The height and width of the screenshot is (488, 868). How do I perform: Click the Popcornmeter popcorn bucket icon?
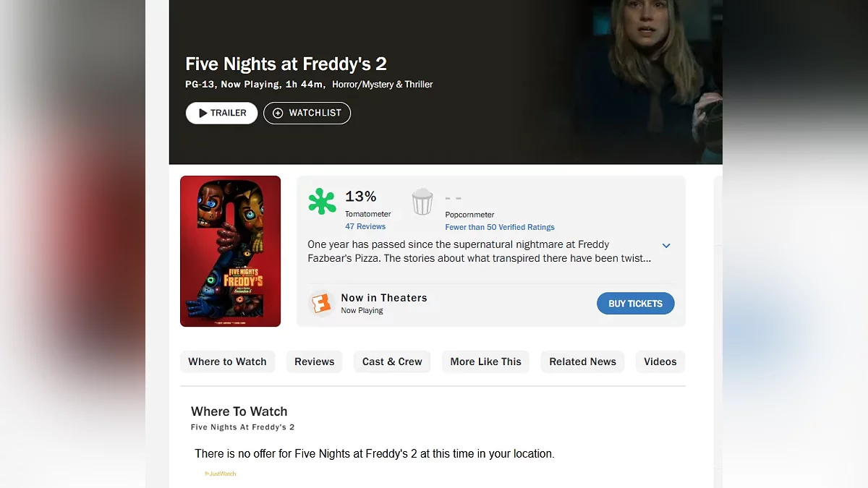point(422,202)
